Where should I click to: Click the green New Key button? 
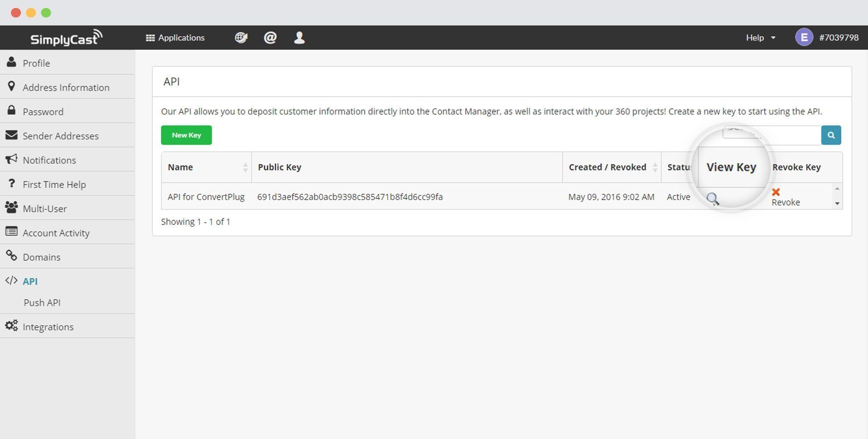186,135
